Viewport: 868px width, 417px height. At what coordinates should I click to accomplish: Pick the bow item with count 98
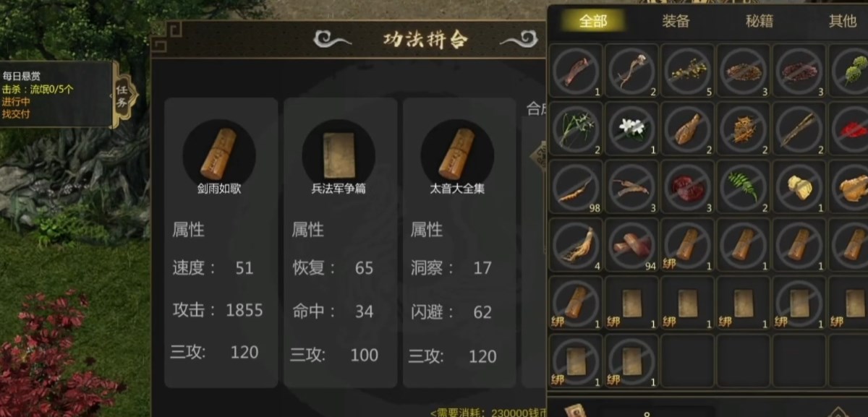pos(576,186)
